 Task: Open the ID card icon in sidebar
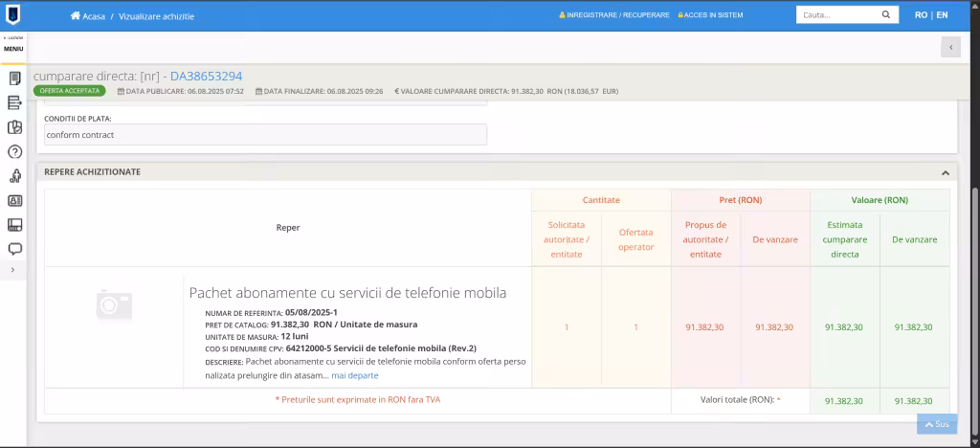tap(14, 201)
